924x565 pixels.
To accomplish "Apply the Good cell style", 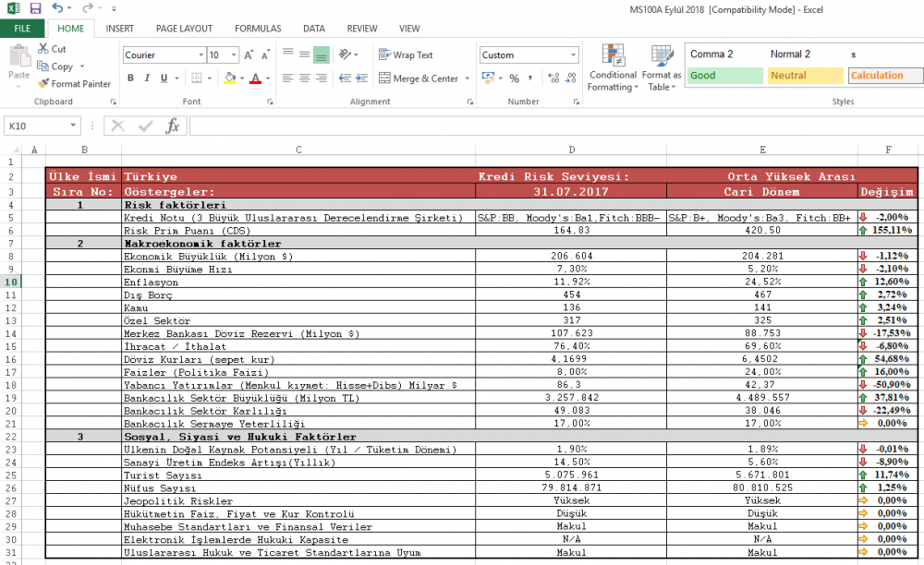I will (724, 76).
